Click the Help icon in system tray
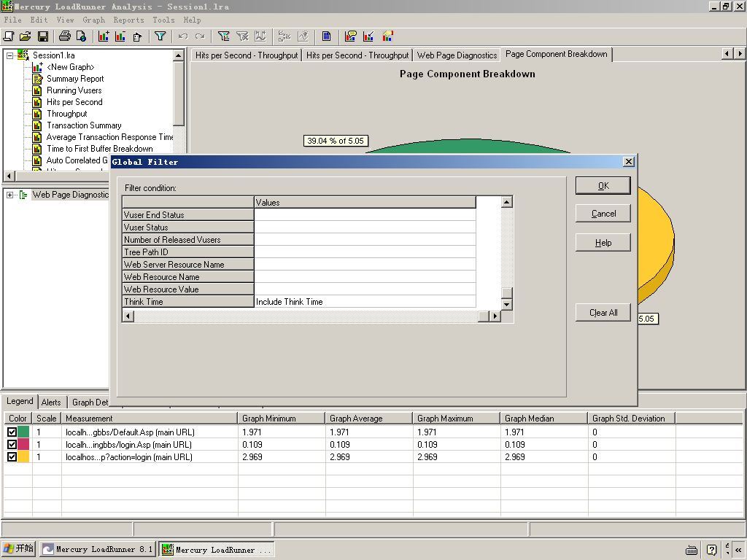 click(712, 550)
